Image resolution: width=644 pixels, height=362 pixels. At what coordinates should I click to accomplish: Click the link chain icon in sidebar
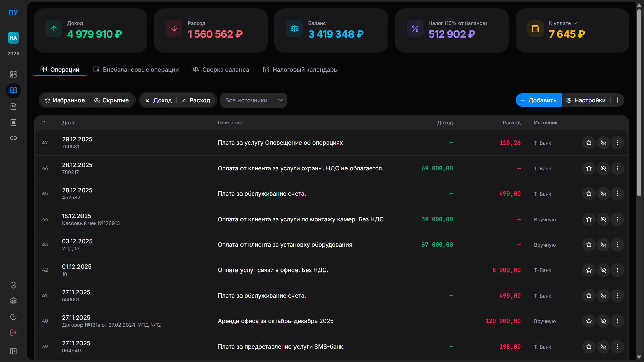click(13, 138)
